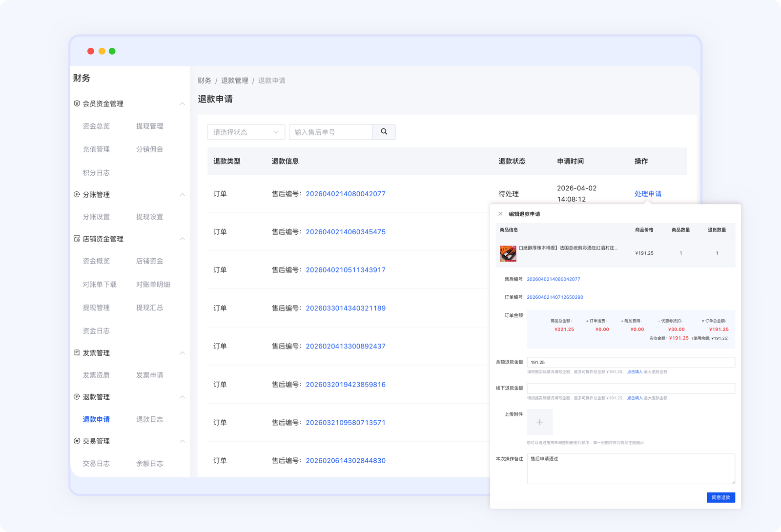781x532 pixels.
Task: Open after-sale number 2026040214060345475
Action: 345,232
